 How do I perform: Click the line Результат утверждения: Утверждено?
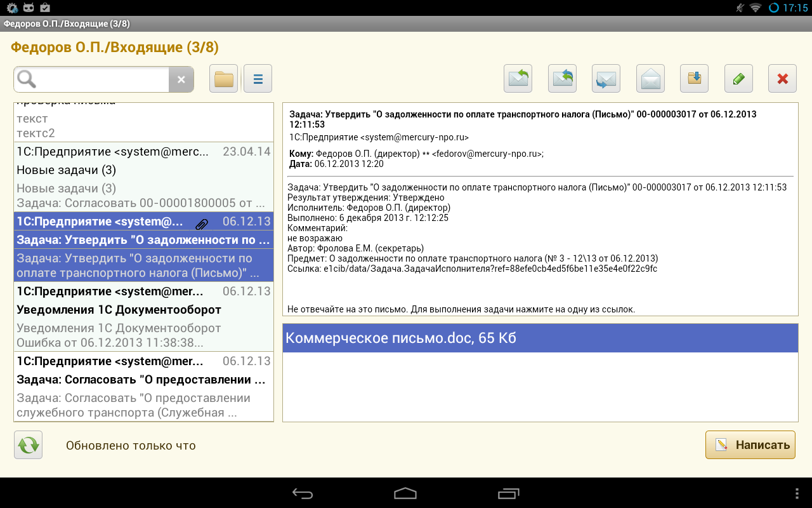tap(366, 197)
